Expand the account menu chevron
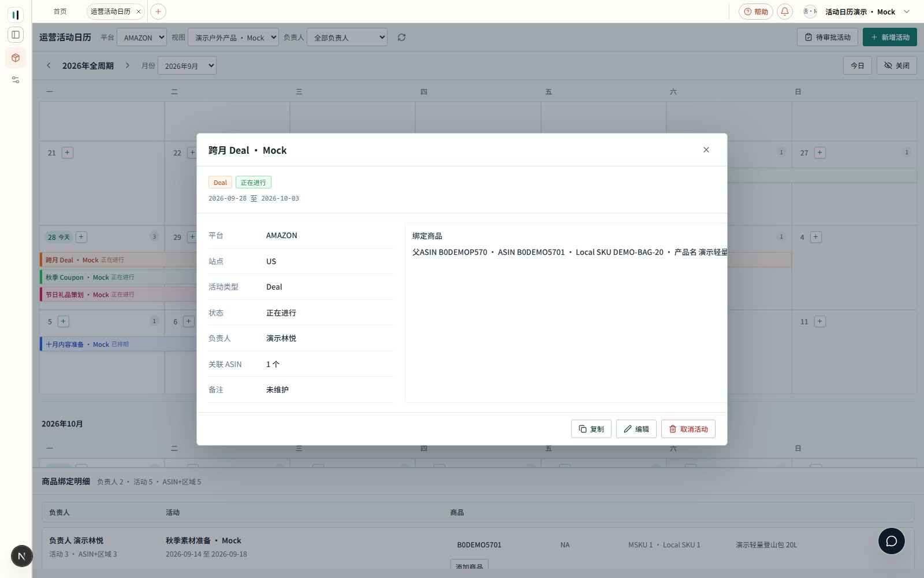The width and height of the screenshot is (924, 578). (x=907, y=12)
